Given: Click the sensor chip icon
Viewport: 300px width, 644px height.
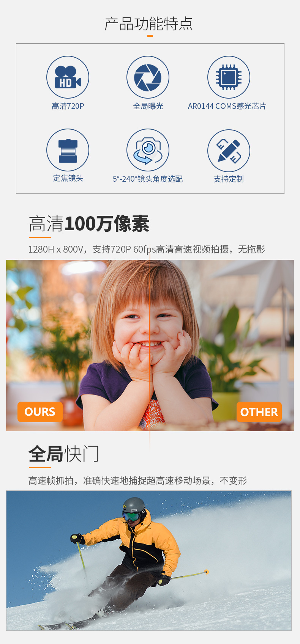Looking at the screenshot, I should pyautogui.click(x=229, y=77).
